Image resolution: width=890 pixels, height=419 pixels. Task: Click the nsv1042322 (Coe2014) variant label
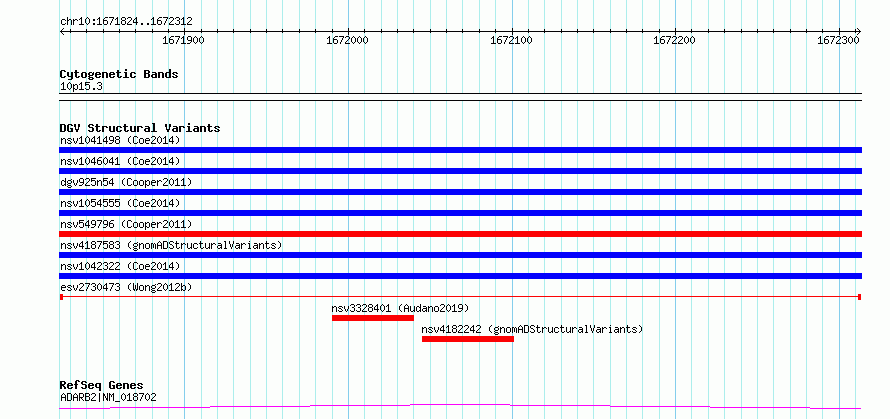pos(120,266)
